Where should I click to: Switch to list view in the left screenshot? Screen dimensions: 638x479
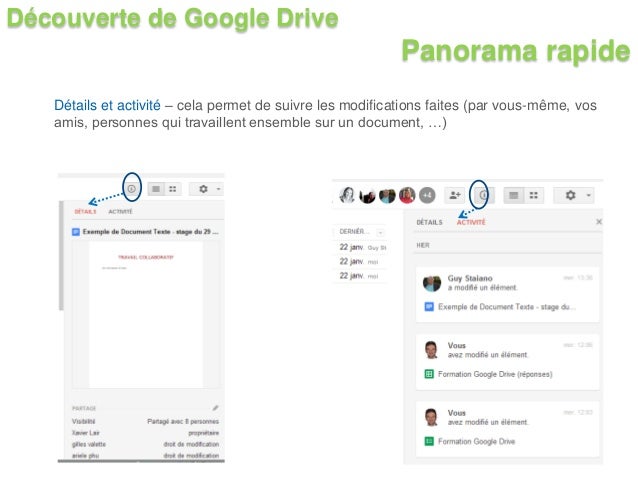(156, 189)
